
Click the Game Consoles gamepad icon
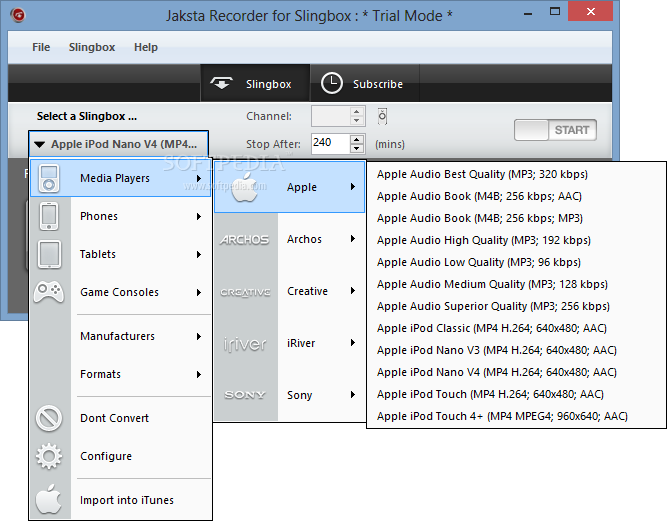click(x=49, y=292)
